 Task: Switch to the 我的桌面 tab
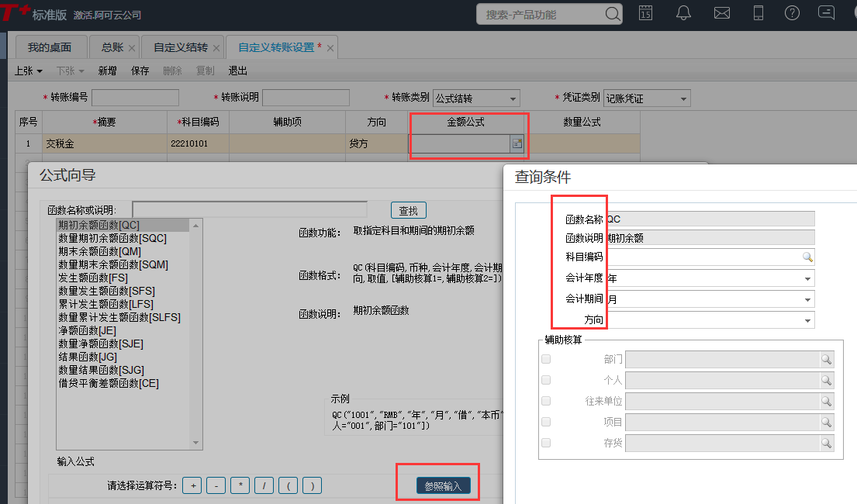tap(50, 47)
